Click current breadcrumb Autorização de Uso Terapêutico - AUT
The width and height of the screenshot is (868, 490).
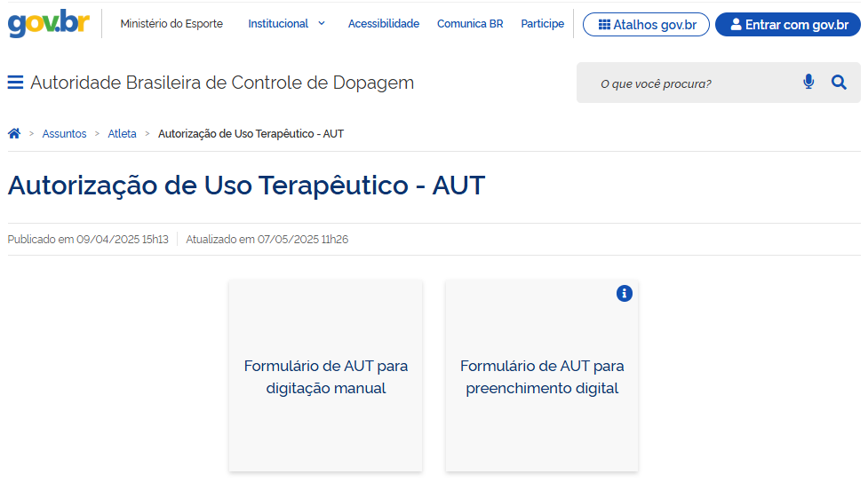[251, 134]
